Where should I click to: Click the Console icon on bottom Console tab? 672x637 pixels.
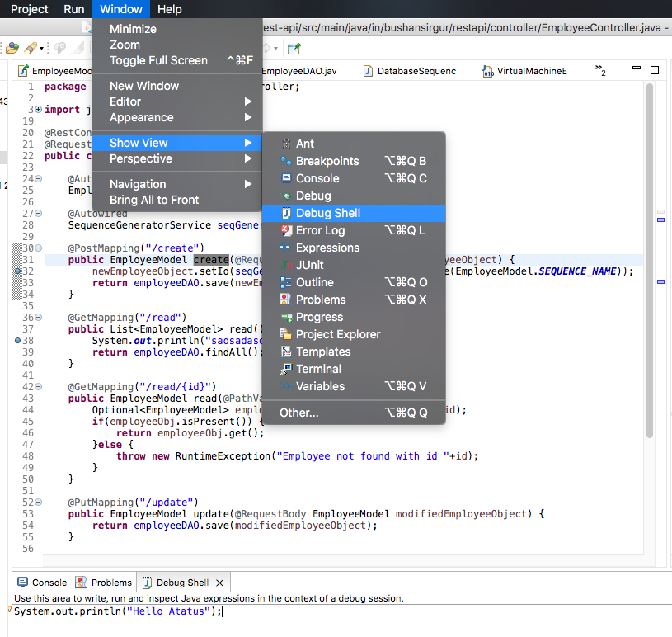(23, 582)
